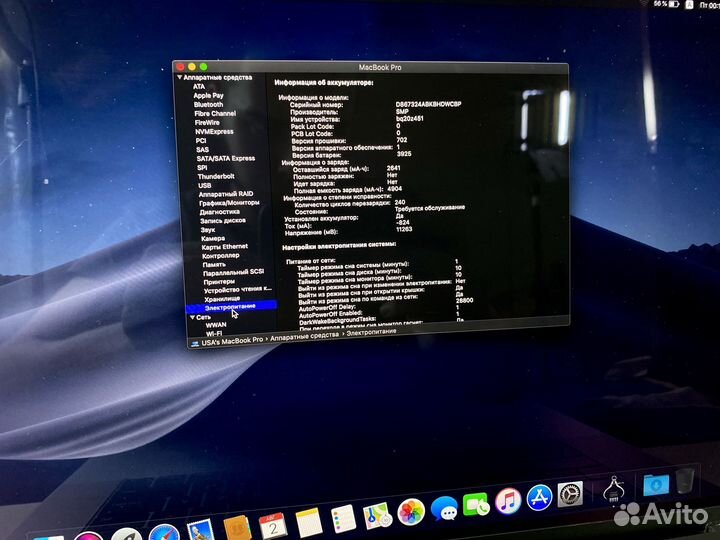Select SAS in the sidebar
The width and height of the screenshot is (720, 540).
[x=202, y=150]
